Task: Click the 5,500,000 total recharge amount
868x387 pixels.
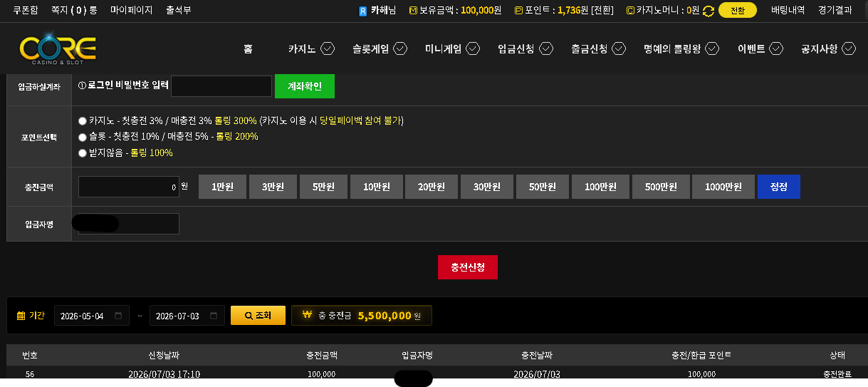Action: (x=385, y=316)
